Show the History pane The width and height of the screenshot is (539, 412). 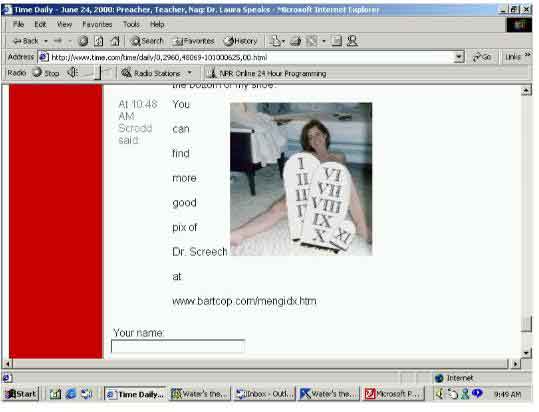point(241,41)
